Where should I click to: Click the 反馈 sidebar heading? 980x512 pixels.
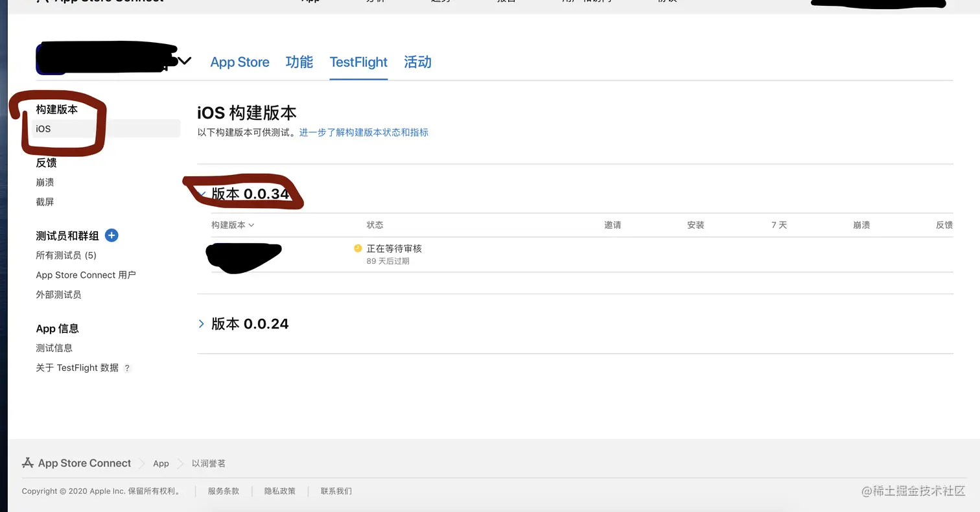pos(46,163)
